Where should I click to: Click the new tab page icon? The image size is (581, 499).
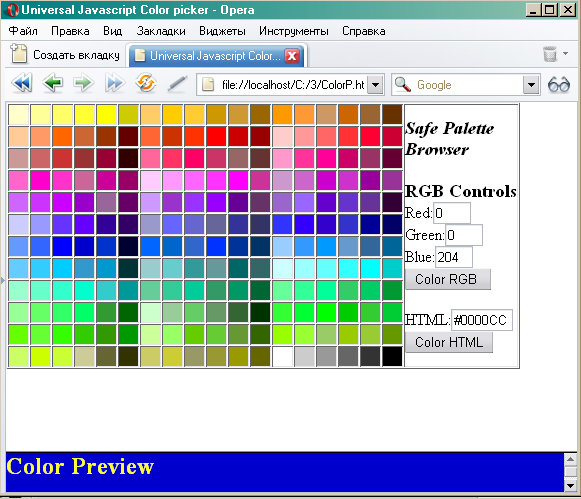tap(19, 54)
